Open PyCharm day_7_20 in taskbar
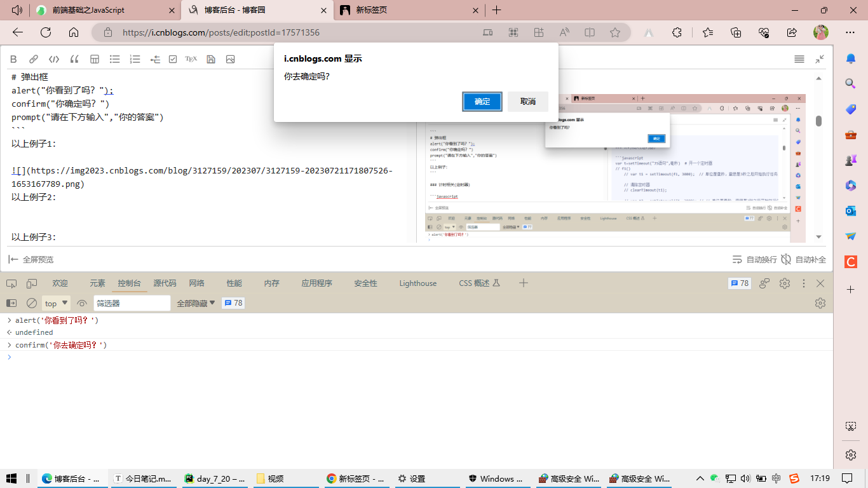 pos(215,478)
